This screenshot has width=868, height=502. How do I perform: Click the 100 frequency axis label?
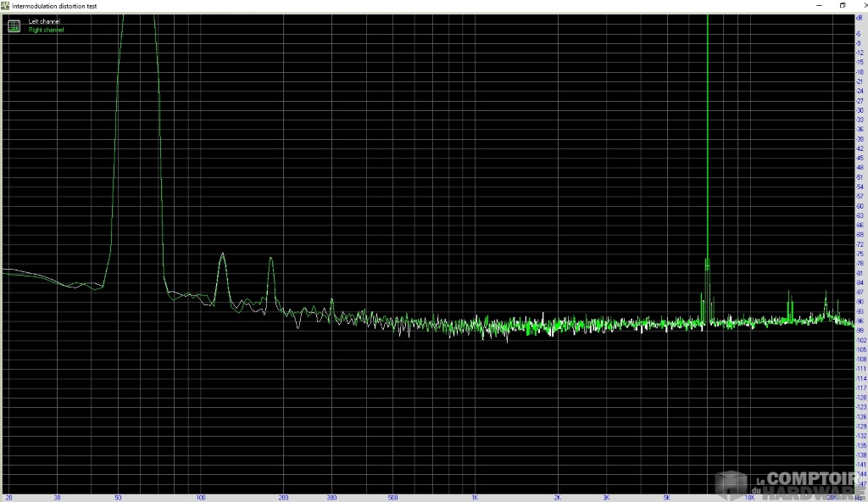pos(200,498)
